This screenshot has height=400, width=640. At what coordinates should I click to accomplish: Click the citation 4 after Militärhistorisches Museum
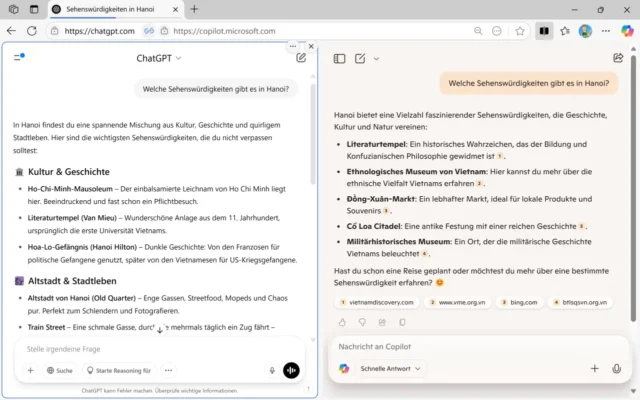[x=424, y=254]
